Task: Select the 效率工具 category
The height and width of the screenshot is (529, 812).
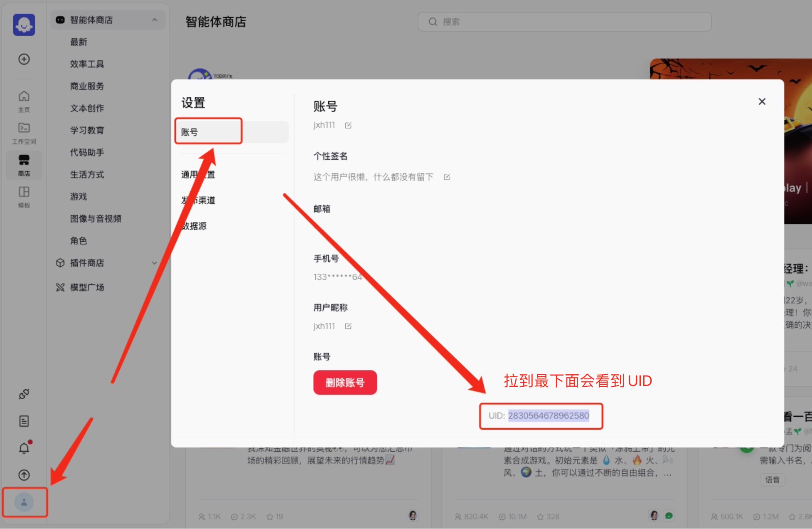Action: click(x=87, y=64)
